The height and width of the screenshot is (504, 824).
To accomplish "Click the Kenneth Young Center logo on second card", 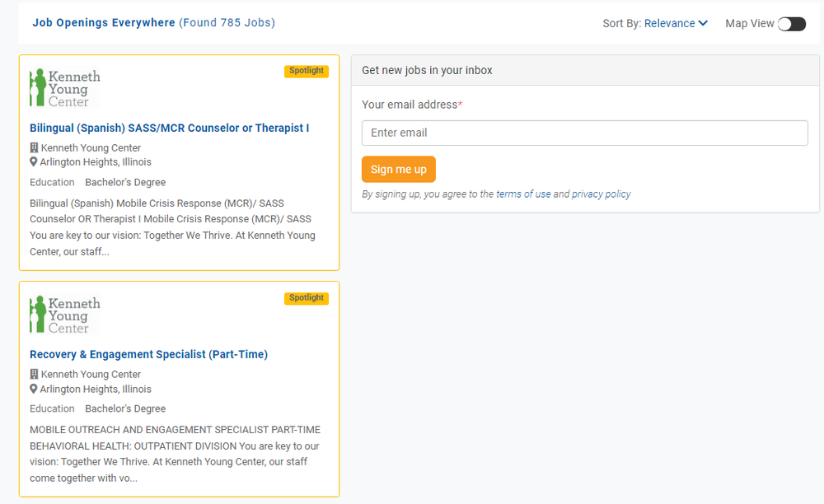I will click(x=64, y=313).
